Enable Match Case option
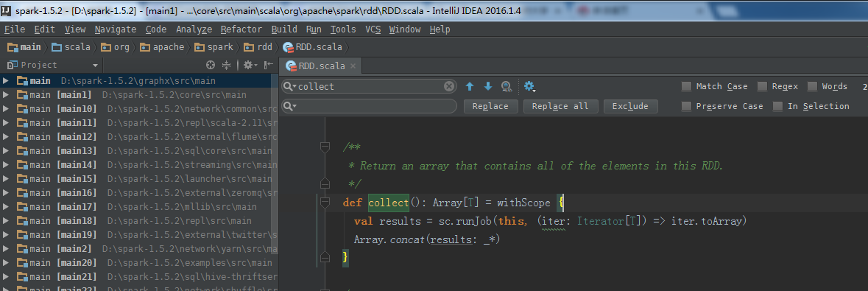 click(x=686, y=86)
